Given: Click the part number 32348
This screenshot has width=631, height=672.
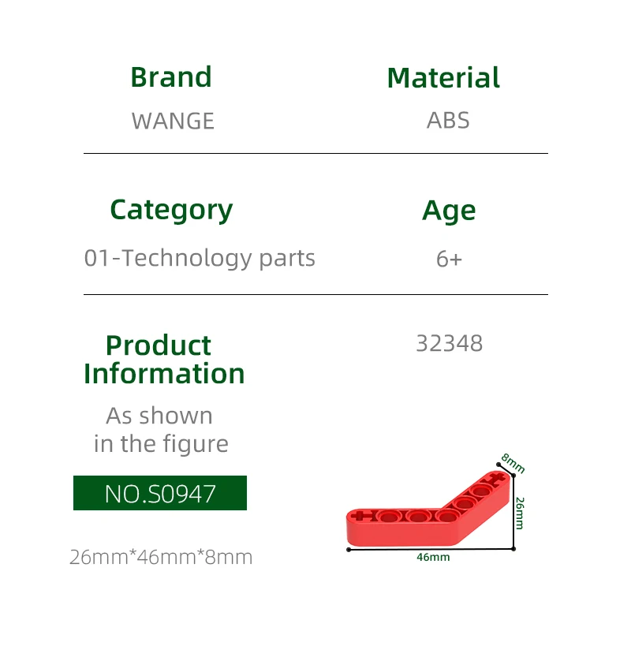Looking at the screenshot, I should tap(449, 343).
